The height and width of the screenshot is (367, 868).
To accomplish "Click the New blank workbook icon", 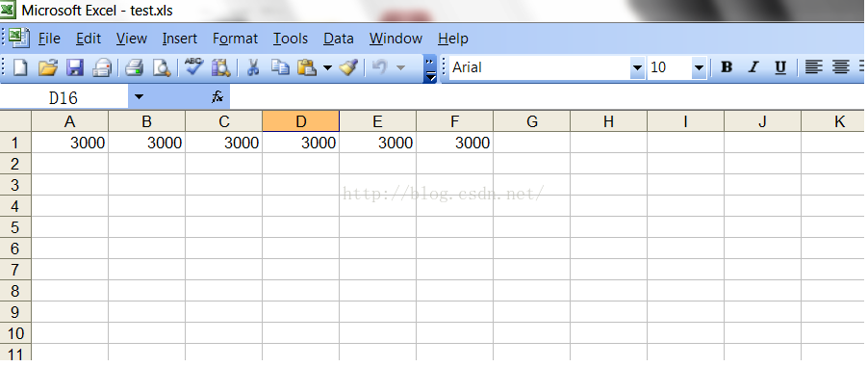I will (x=20, y=67).
